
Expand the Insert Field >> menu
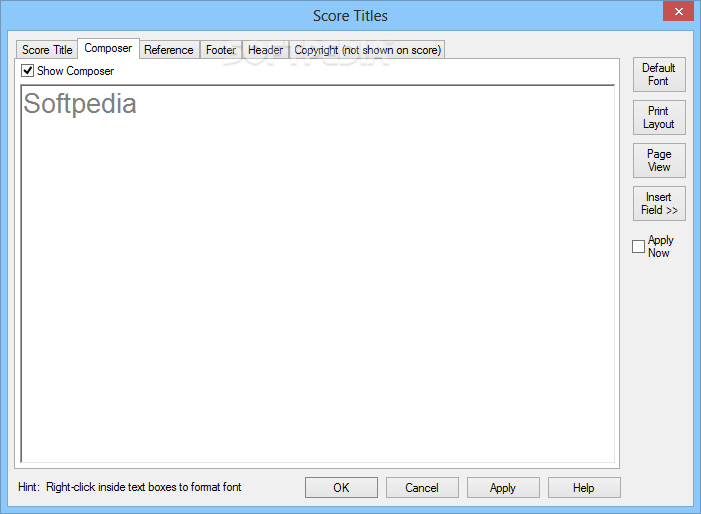coord(659,203)
